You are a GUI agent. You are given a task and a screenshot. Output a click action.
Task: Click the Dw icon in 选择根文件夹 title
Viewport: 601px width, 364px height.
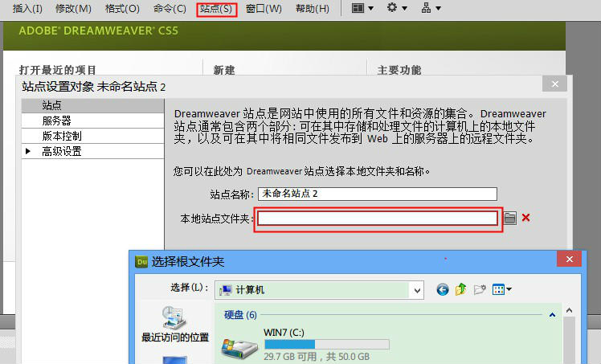(141, 262)
